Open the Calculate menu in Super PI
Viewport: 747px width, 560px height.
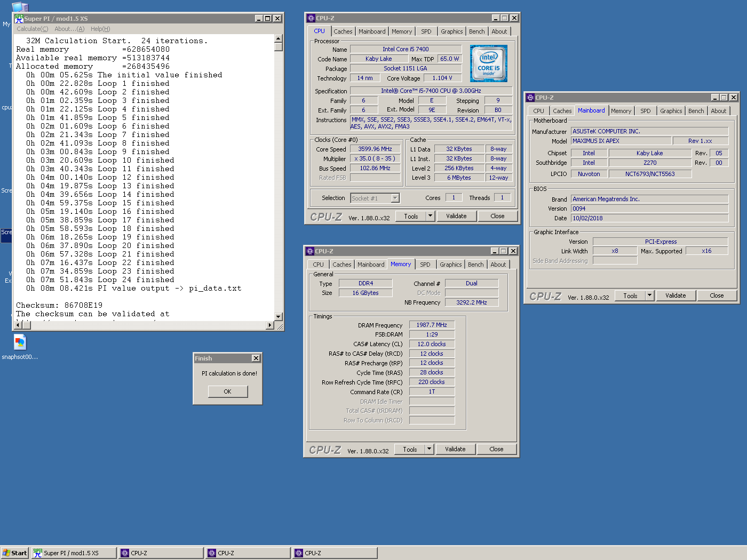pyautogui.click(x=32, y=29)
